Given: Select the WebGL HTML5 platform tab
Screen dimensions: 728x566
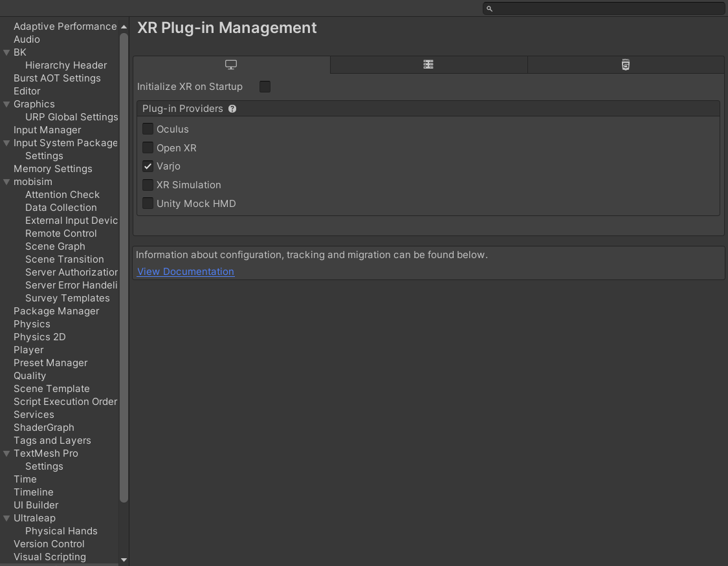Looking at the screenshot, I should pyautogui.click(x=626, y=65).
